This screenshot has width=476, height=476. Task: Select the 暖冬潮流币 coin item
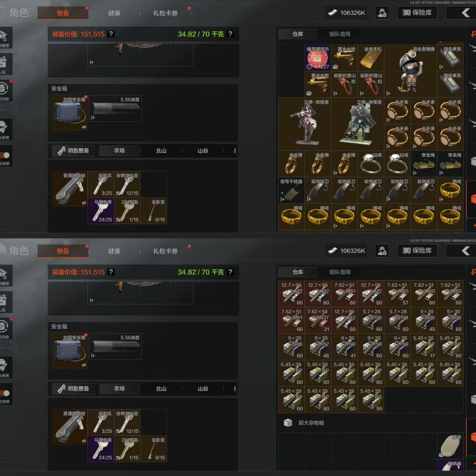[x=318, y=58]
